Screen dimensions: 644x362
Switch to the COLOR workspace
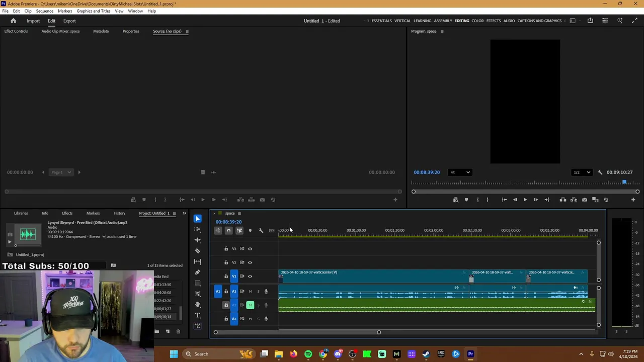tap(477, 21)
